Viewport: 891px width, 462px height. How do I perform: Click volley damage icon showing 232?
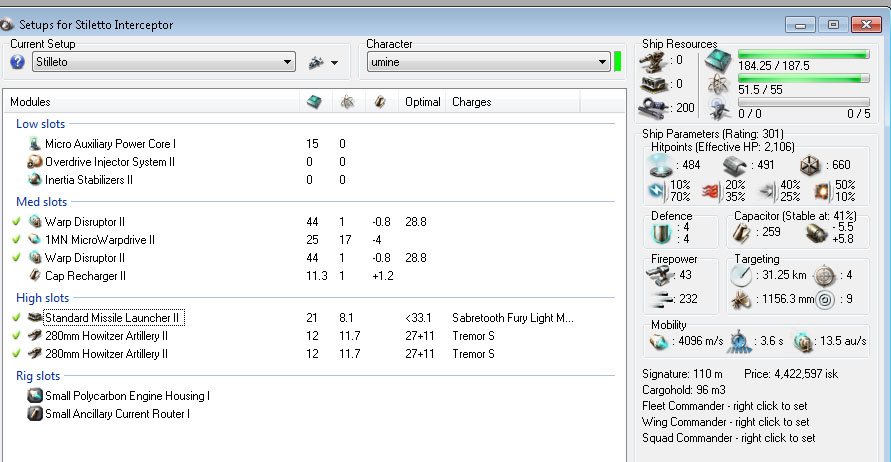tap(661, 299)
